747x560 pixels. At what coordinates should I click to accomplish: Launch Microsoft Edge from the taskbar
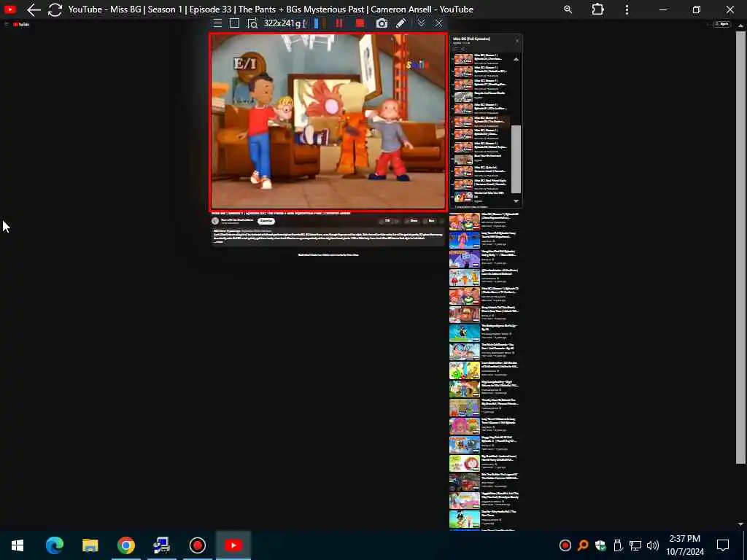(x=54, y=545)
